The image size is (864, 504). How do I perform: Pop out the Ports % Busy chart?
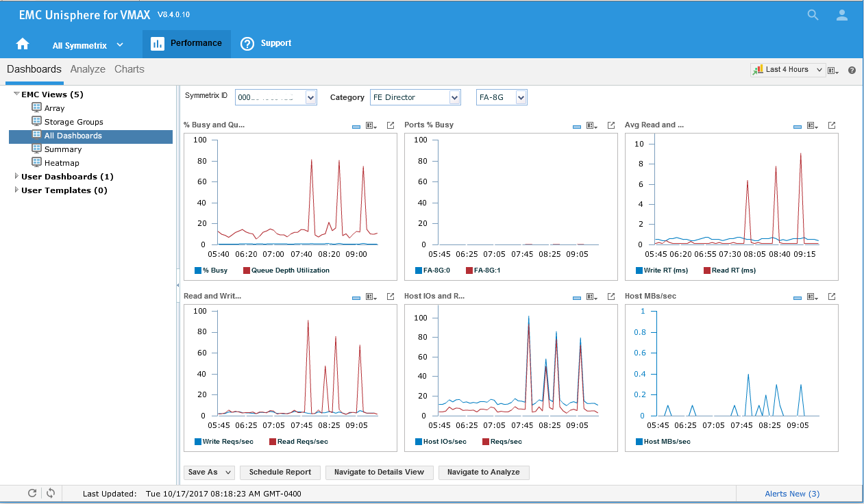tap(610, 125)
